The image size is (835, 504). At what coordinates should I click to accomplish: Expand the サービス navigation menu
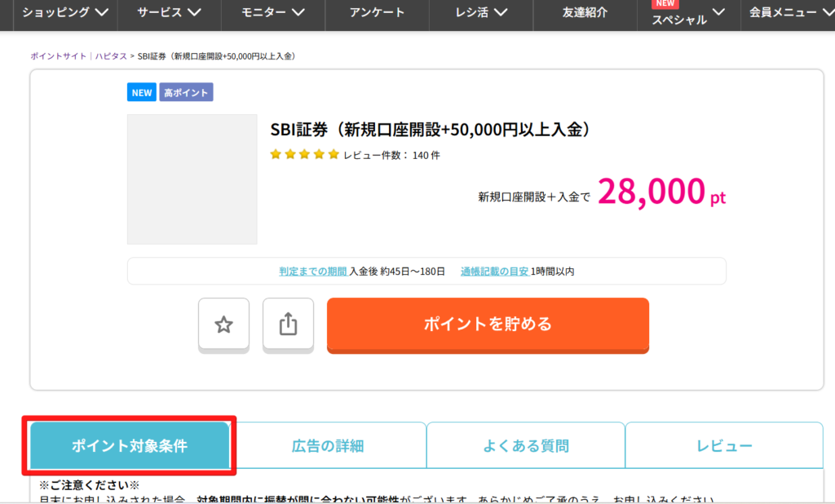tap(169, 12)
